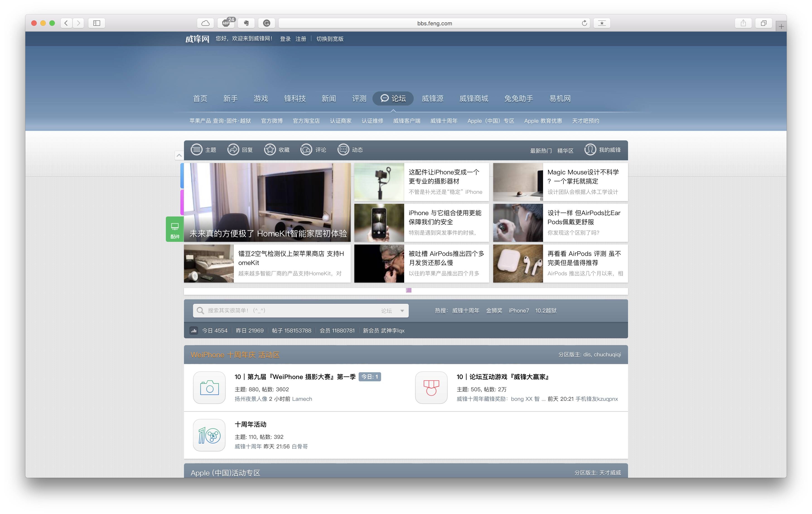Click the 最新热门 link
The width and height of the screenshot is (812, 514).
tap(541, 151)
